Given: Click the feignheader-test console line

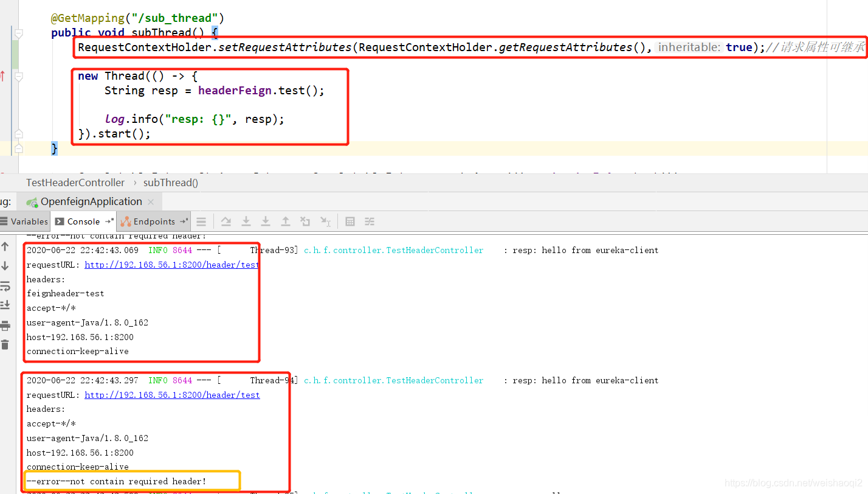Looking at the screenshot, I should (x=66, y=293).
